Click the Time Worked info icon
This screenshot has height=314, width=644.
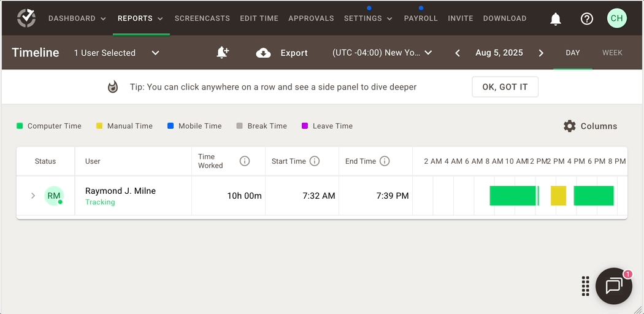coord(245,161)
